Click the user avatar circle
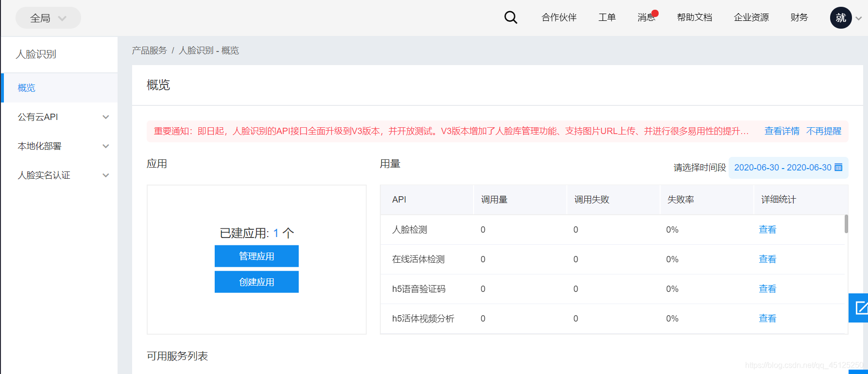The width and height of the screenshot is (868, 374). tap(840, 18)
